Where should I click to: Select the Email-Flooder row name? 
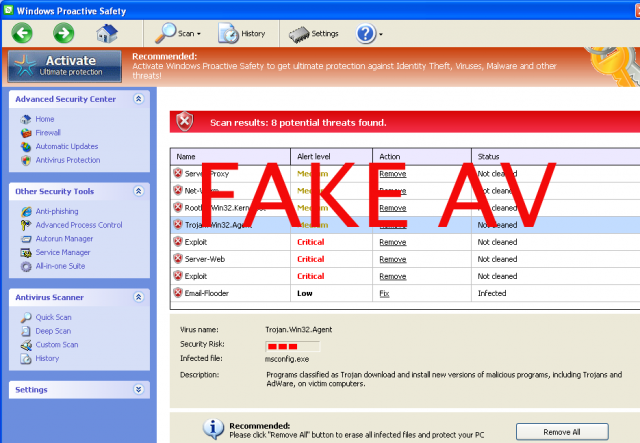tap(207, 293)
